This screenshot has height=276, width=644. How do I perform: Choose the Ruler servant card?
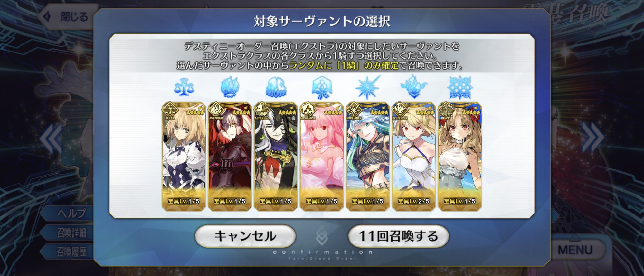184,157
